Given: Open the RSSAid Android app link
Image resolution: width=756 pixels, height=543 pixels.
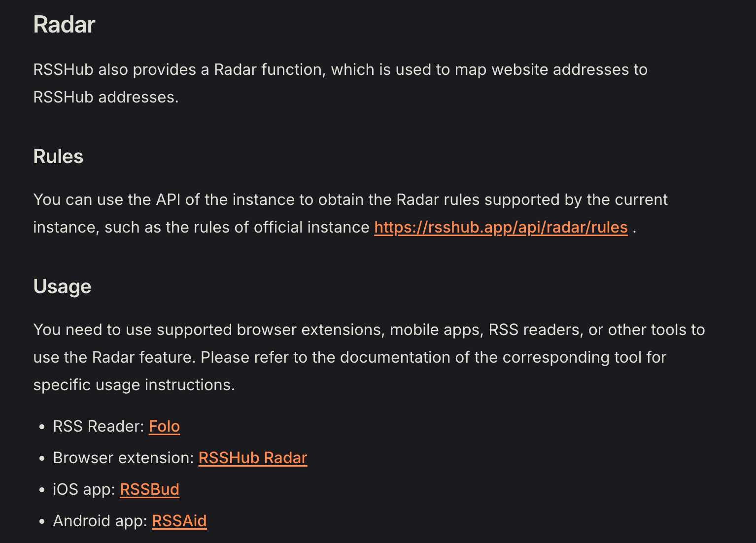Looking at the screenshot, I should [x=179, y=521].
